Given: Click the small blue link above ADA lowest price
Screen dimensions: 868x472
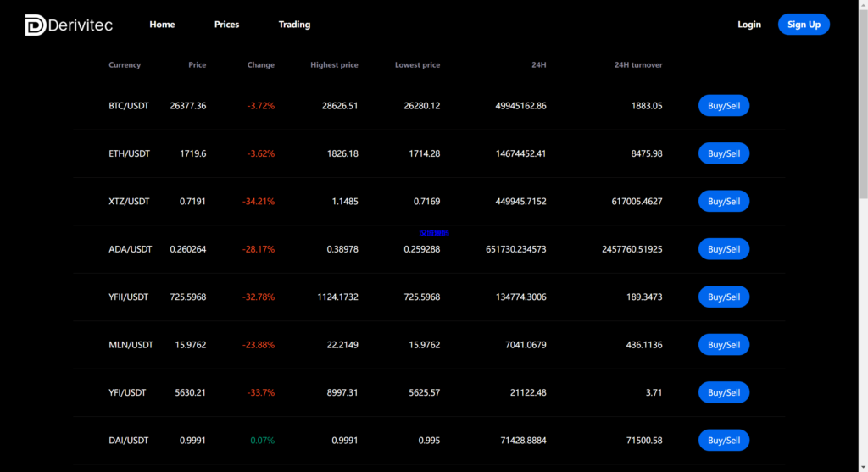Looking at the screenshot, I should pos(433,232).
